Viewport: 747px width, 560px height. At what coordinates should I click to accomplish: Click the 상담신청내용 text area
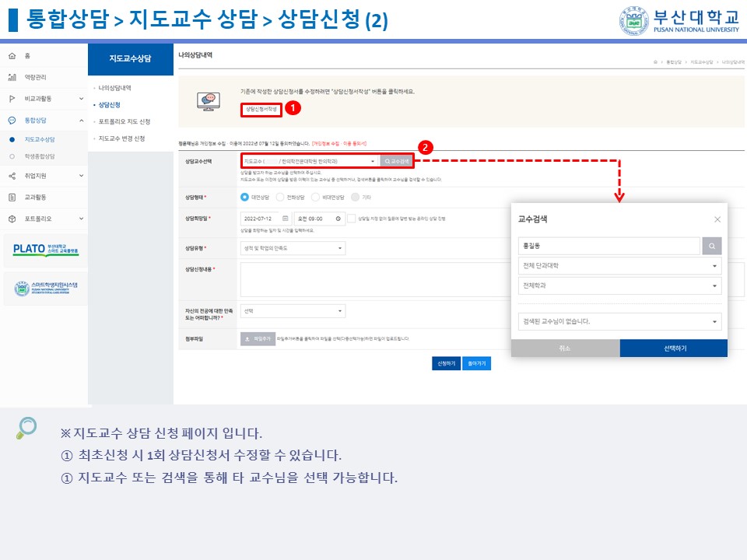point(373,279)
